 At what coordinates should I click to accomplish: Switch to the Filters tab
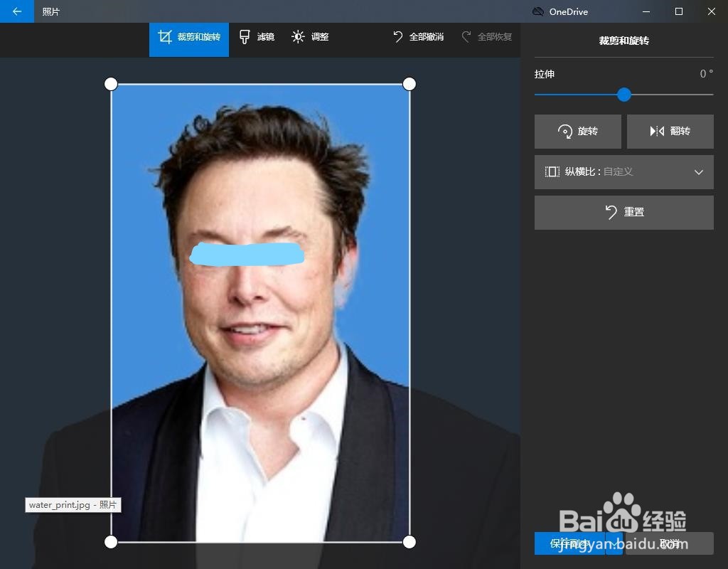coord(257,37)
